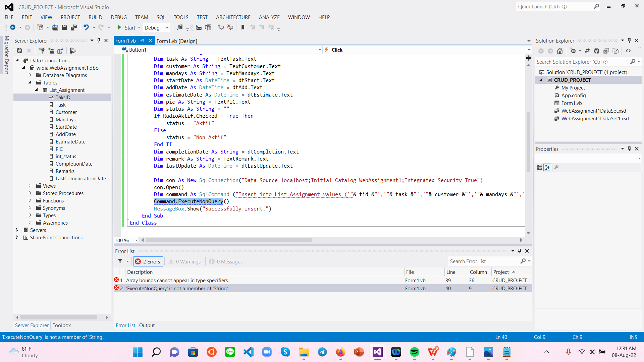Click Connect to Database in Server Explorer
Screen dimensions: 644x362
click(x=42, y=51)
